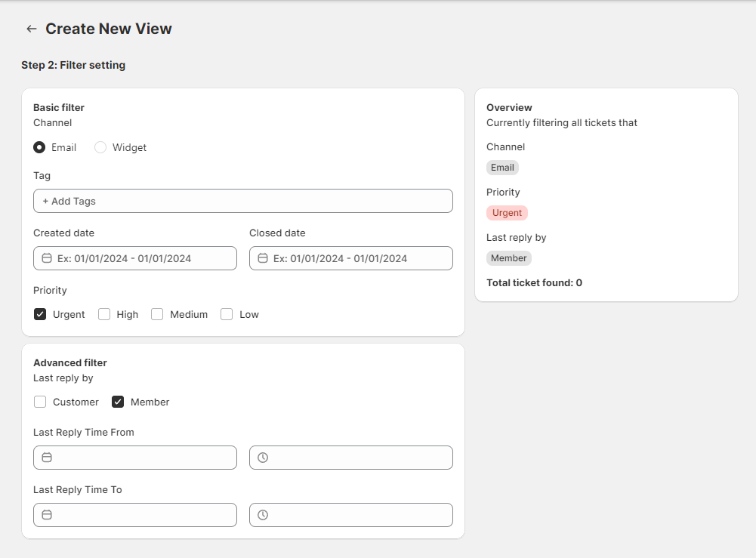Uncheck the Urgent priority checkbox
The image size is (756, 558).
tap(40, 314)
